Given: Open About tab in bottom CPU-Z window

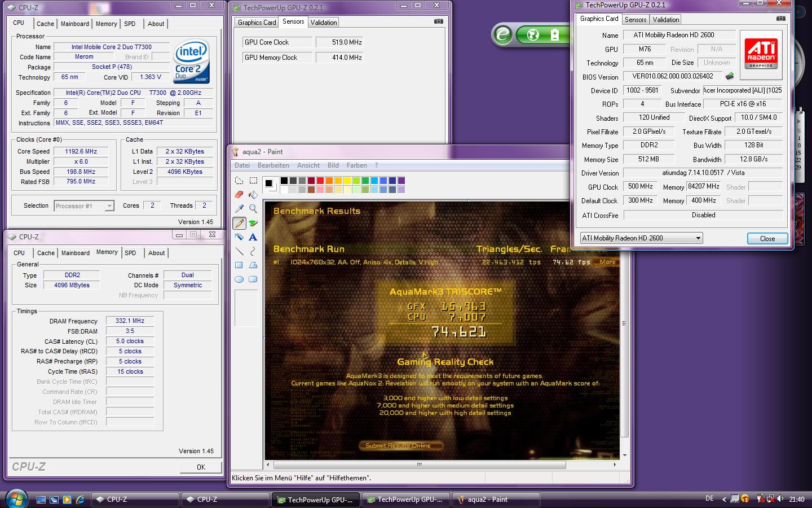Looking at the screenshot, I should 157,253.
